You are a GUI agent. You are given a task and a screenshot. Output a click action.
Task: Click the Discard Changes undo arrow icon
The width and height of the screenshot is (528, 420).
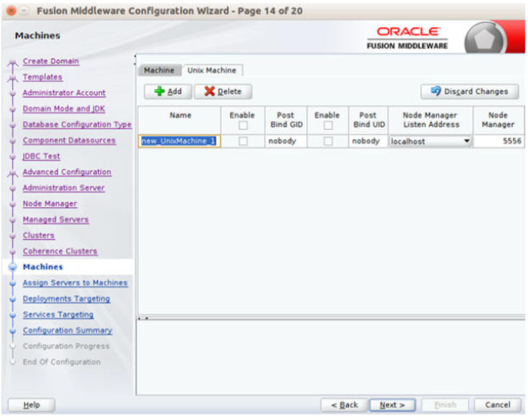(436, 91)
